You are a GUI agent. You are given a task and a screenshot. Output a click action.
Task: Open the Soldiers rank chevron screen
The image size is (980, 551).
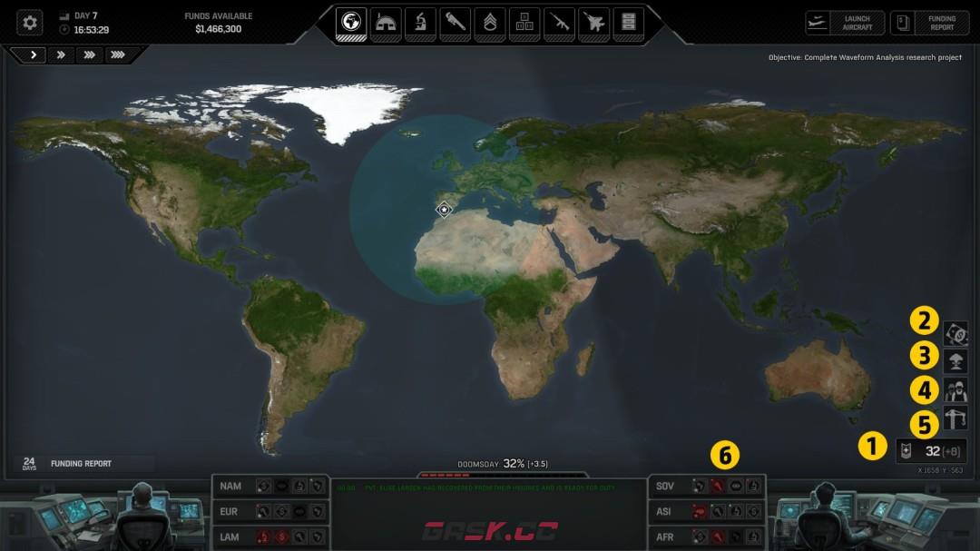[489, 23]
